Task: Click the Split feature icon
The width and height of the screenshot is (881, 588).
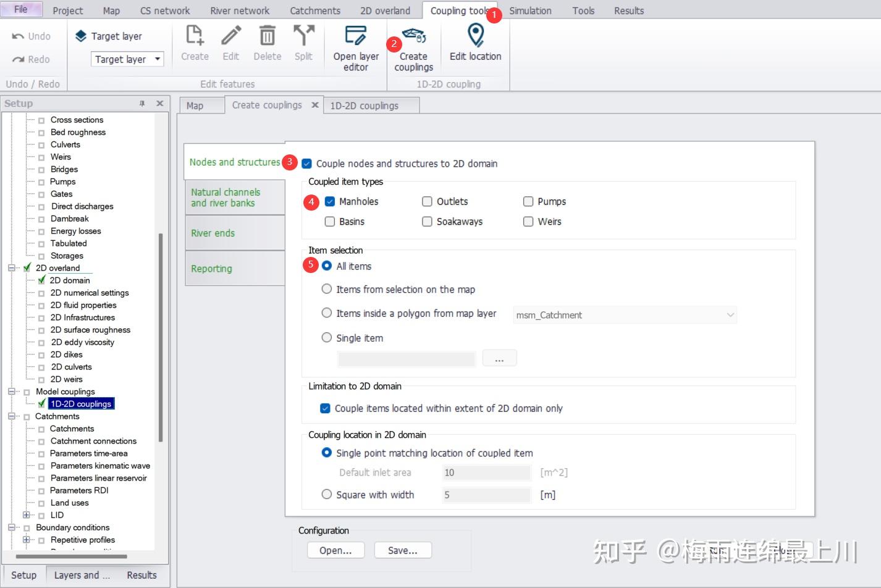Action: [x=303, y=35]
